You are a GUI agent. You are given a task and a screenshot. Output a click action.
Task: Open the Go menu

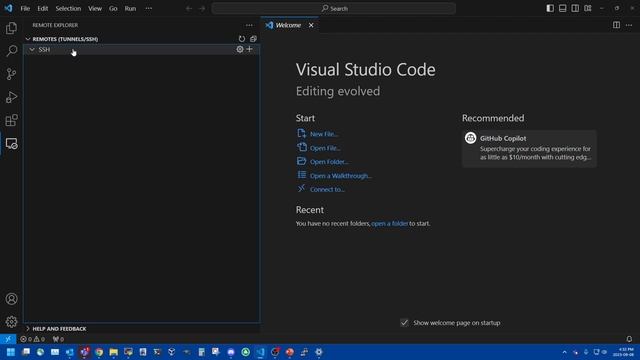pos(113,8)
